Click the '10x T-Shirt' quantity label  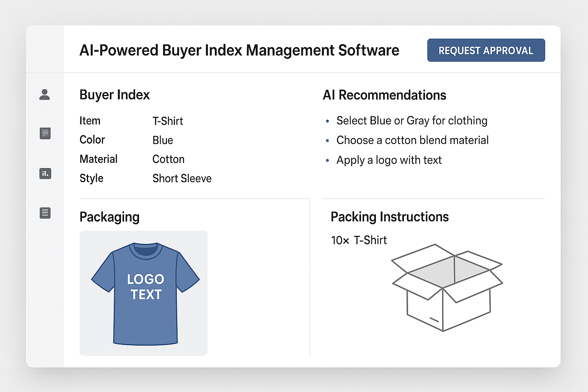pyautogui.click(x=359, y=240)
